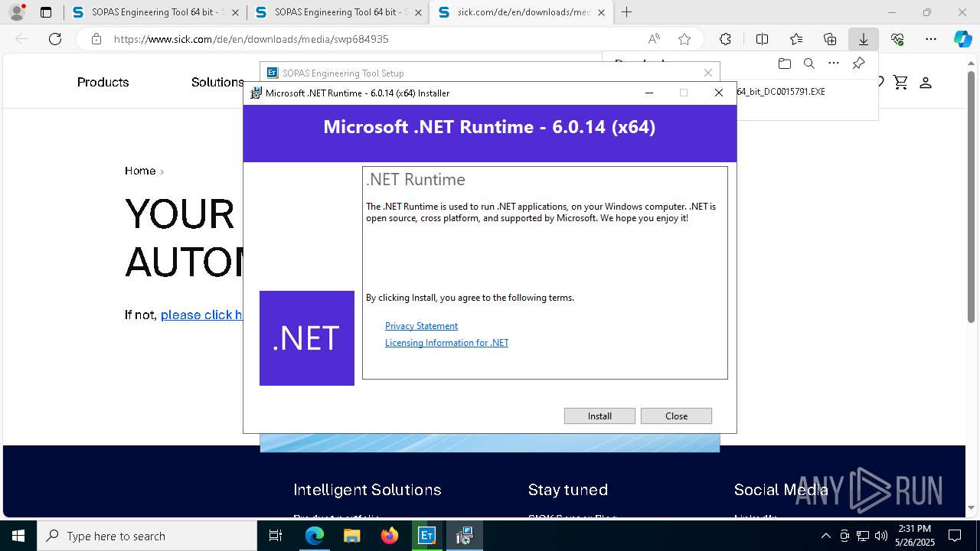Open Settings and more ellipsis menu
Viewport: 980px width, 551px height.
pos(931,39)
